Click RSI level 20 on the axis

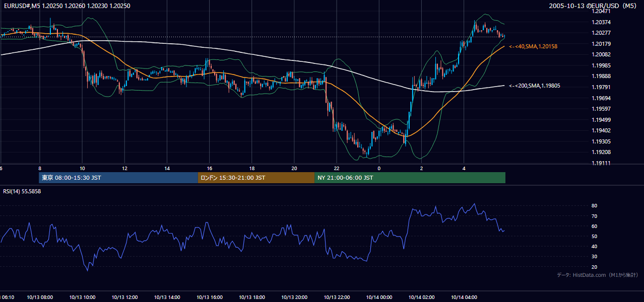(x=594, y=267)
